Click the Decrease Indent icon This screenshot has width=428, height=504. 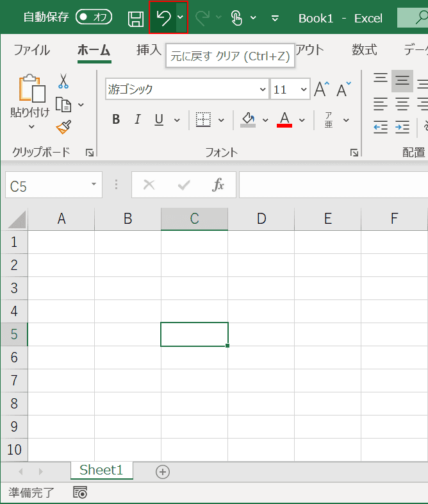[381, 128]
